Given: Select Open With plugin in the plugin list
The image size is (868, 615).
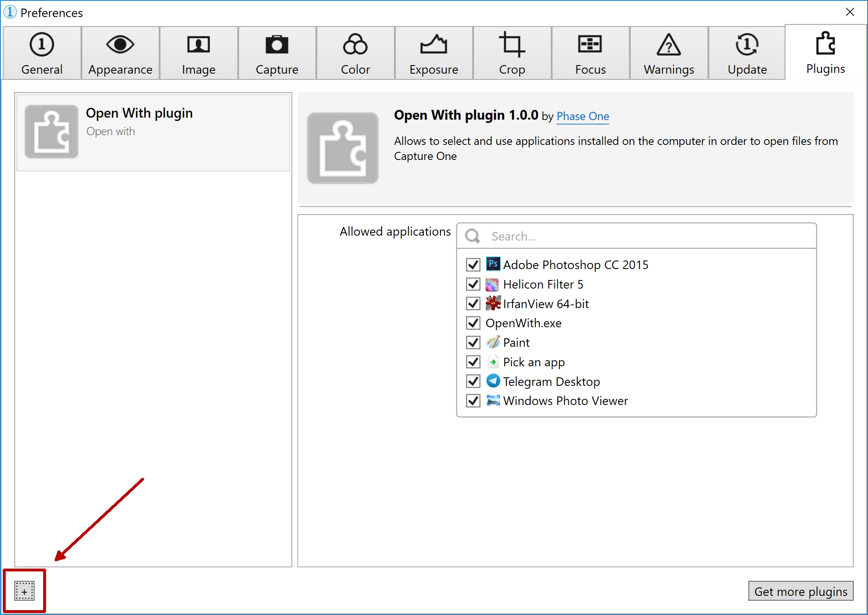Looking at the screenshot, I should click(x=153, y=132).
